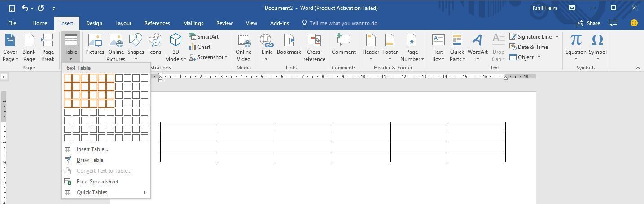Click the ruler tab selector box

coord(4,77)
